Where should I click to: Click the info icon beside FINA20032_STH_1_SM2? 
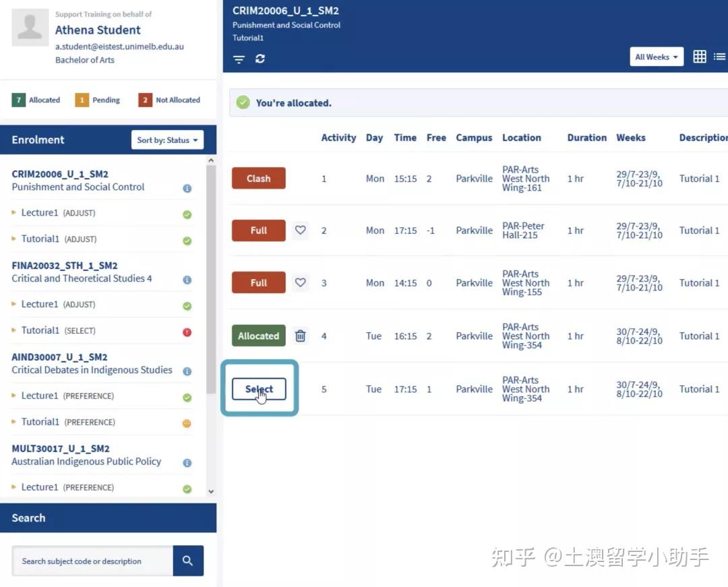(187, 280)
